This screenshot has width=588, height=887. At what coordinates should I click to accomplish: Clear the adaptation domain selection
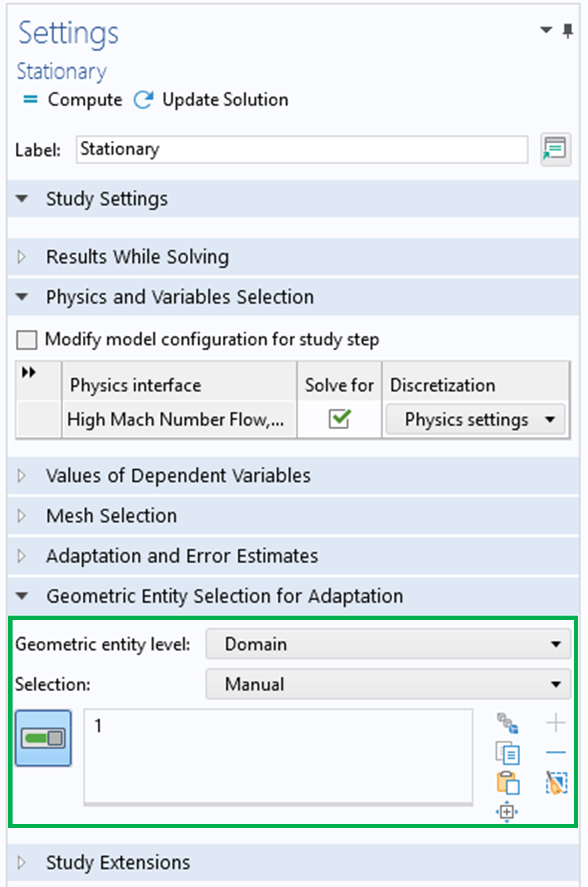pos(556,783)
